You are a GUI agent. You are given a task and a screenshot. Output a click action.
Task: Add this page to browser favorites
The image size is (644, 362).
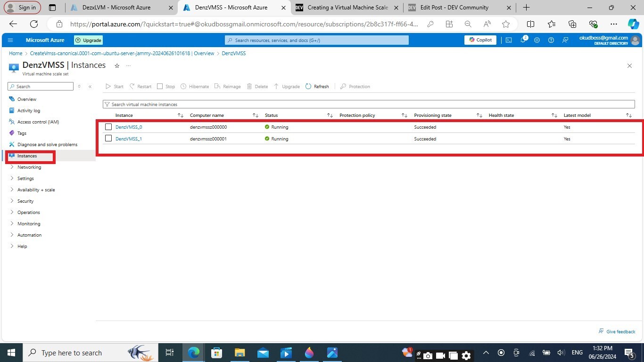click(x=506, y=24)
